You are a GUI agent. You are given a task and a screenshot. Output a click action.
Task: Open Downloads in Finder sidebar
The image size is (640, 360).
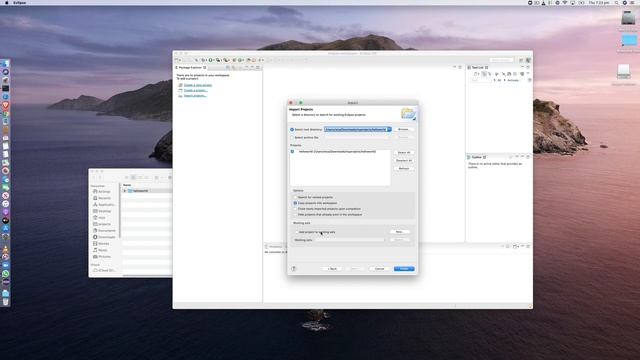pyautogui.click(x=104, y=237)
